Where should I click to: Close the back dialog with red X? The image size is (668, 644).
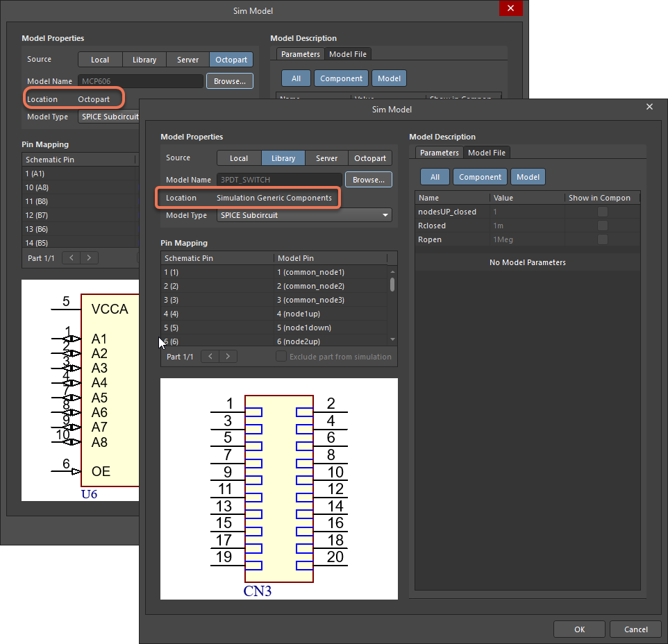coord(510,8)
